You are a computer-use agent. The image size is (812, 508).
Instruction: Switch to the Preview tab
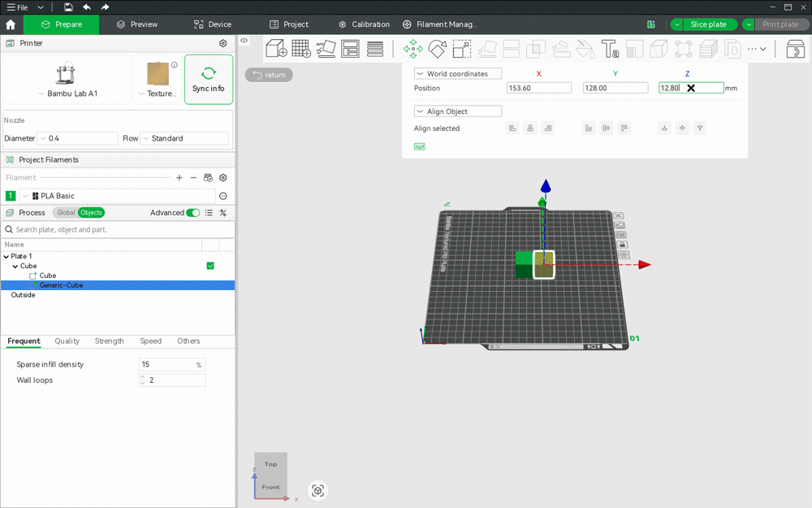137,24
